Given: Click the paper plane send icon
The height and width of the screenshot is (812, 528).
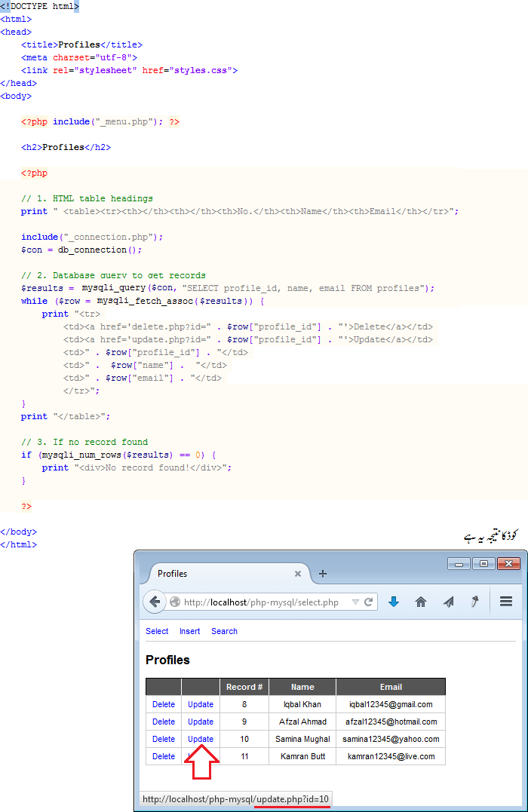Looking at the screenshot, I should pos(449,602).
